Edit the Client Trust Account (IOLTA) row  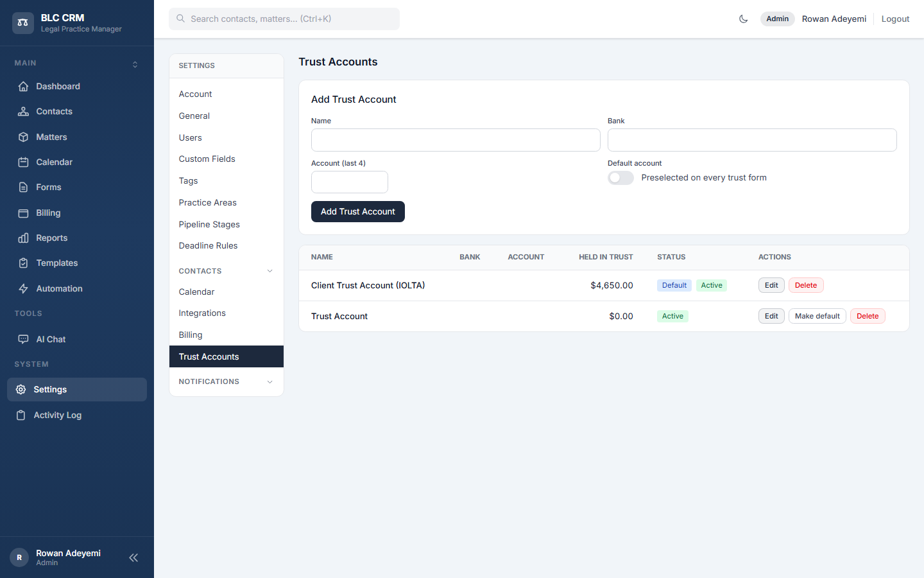click(x=771, y=286)
